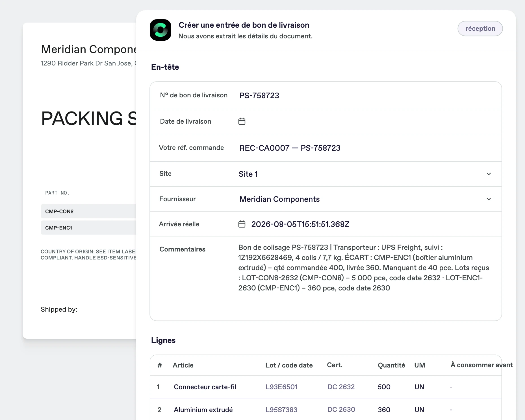Edit the Commentaires text area
The height and width of the screenshot is (420, 525).
coord(365,268)
